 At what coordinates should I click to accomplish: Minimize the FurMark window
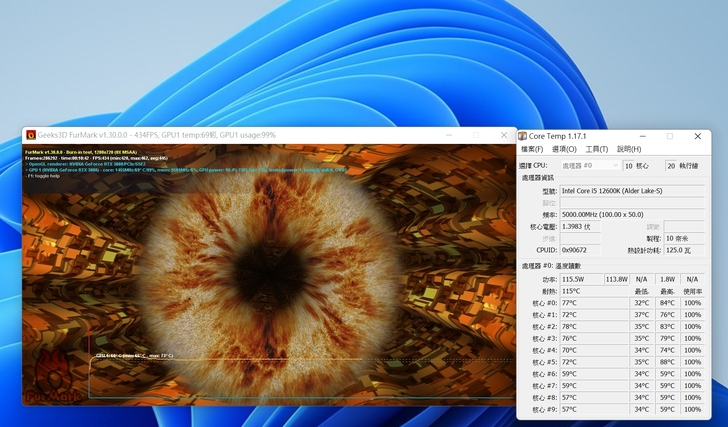(449, 135)
